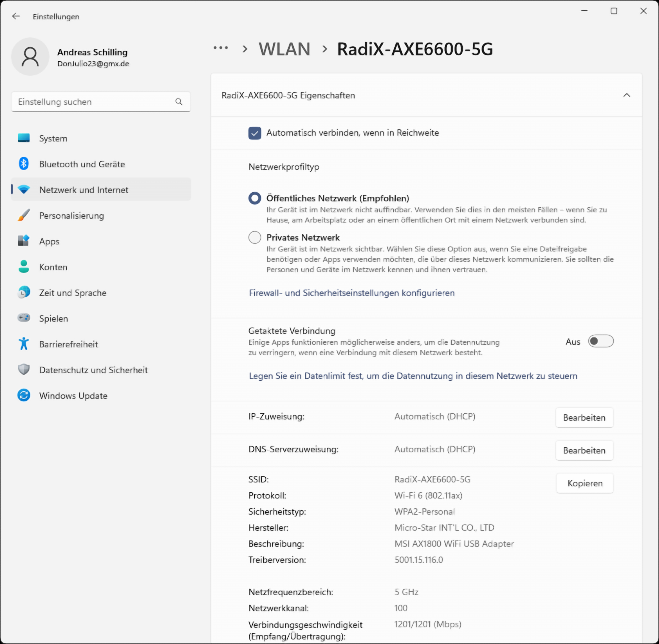Open Netzwerk und Internet settings

tap(101, 189)
